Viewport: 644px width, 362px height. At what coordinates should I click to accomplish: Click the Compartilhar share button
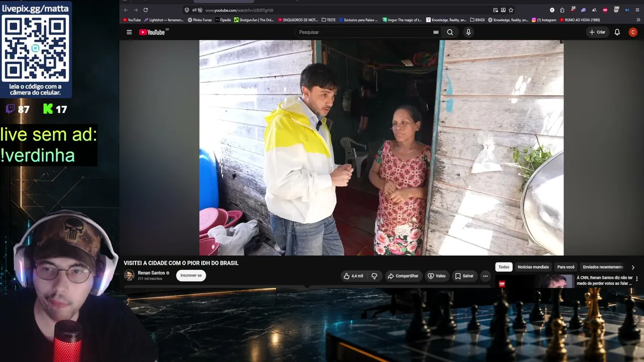(403, 276)
